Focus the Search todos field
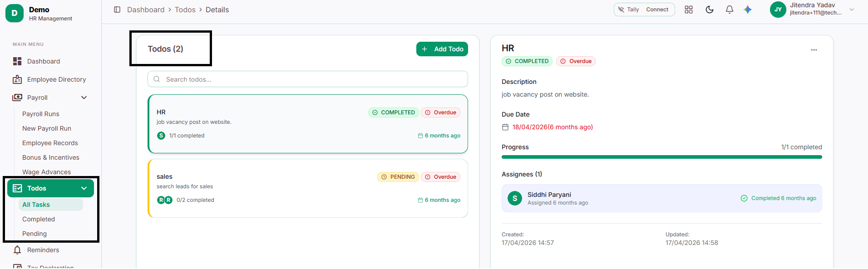The image size is (868, 269). coord(308,79)
